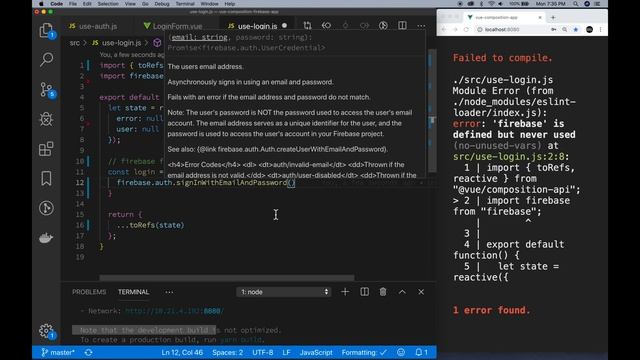This screenshot has height=360, width=640.
Task: Open the browser profile avatar
Action: point(589,29)
